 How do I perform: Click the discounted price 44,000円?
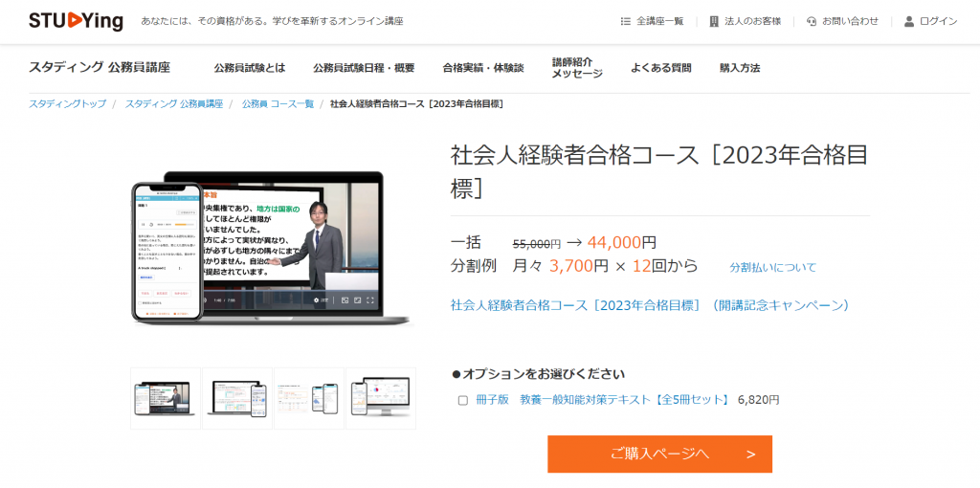(622, 242)
